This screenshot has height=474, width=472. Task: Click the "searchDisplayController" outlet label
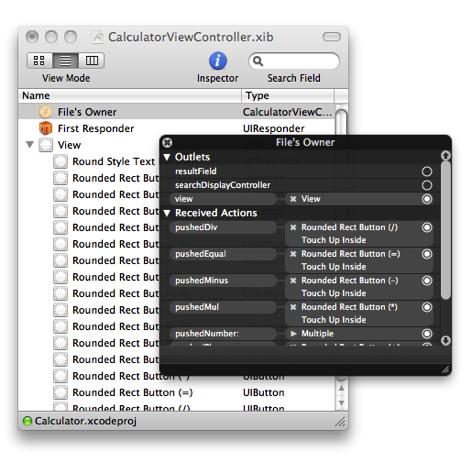point(223,185)
